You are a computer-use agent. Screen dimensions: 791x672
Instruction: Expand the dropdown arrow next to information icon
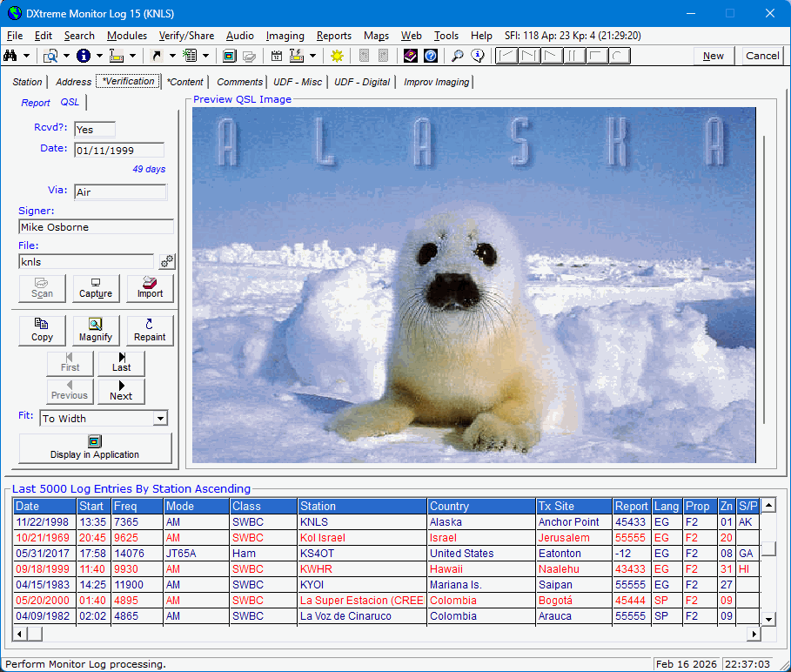click(x=99, y=56)
